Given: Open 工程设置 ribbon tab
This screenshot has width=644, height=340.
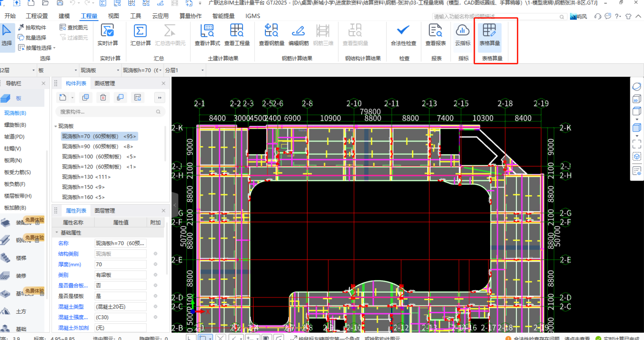Looking at the screenshot, I should pyautogui.click(x=37, y=16).
